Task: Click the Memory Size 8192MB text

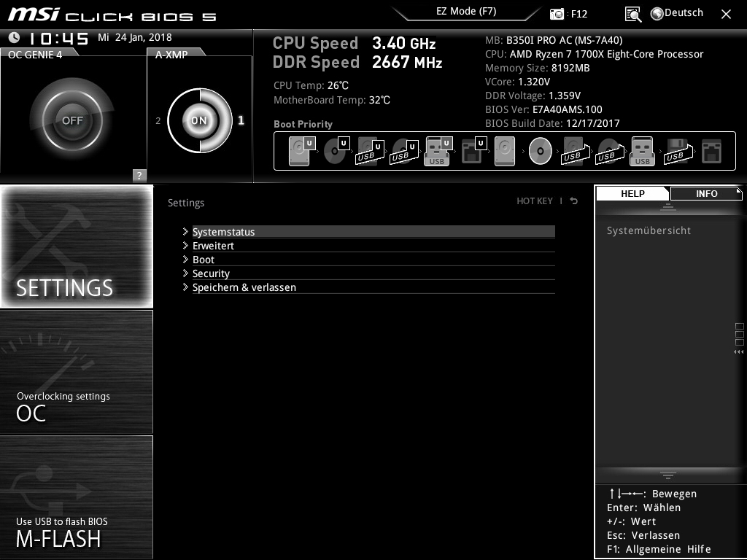Action: coord(538,68)
